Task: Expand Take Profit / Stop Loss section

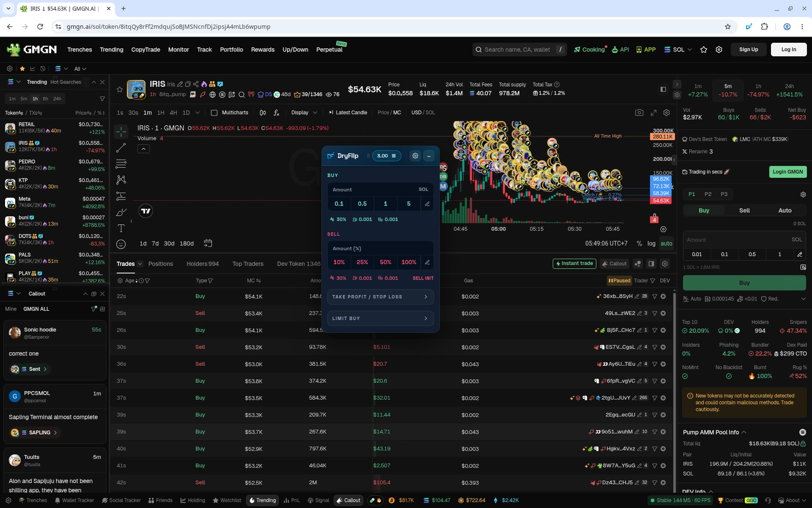Action: pos(380,297)
